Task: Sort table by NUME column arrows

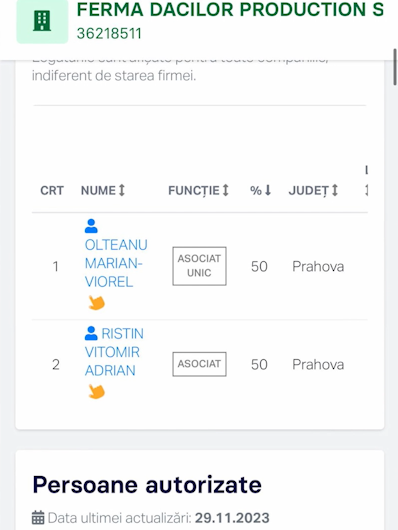Action: click(x=122, y=190)
